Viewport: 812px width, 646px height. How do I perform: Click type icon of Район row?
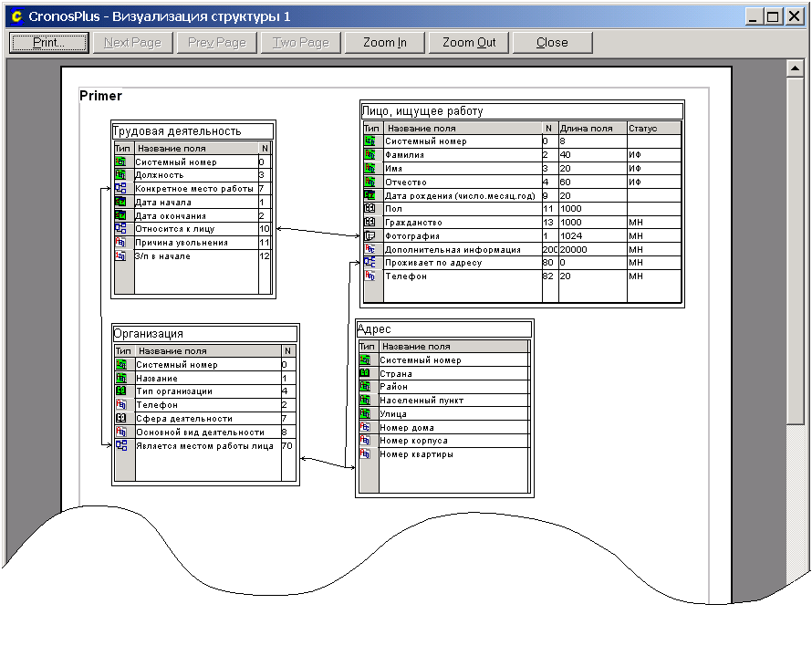click(365, 387)
